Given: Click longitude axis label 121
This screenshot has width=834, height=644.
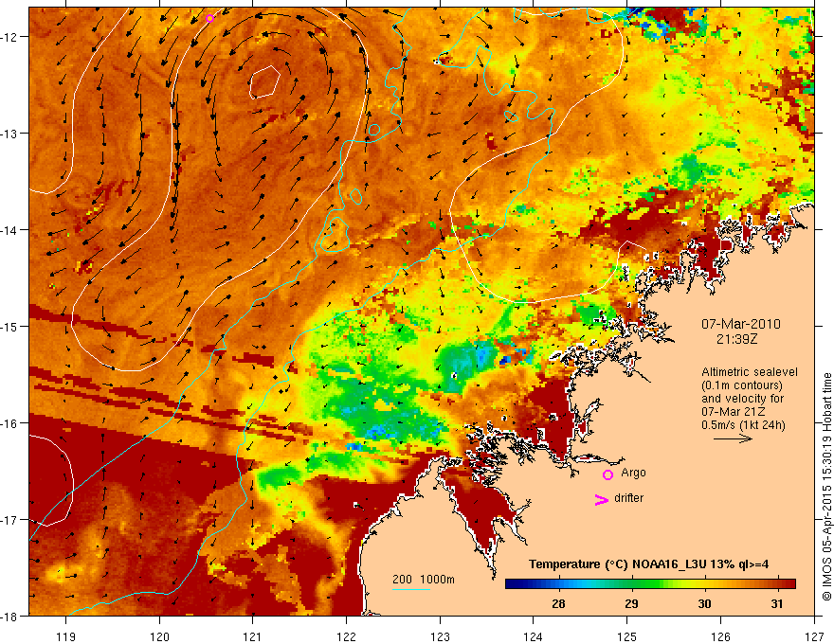Looking at the screenshot, I should click(253, 636).
